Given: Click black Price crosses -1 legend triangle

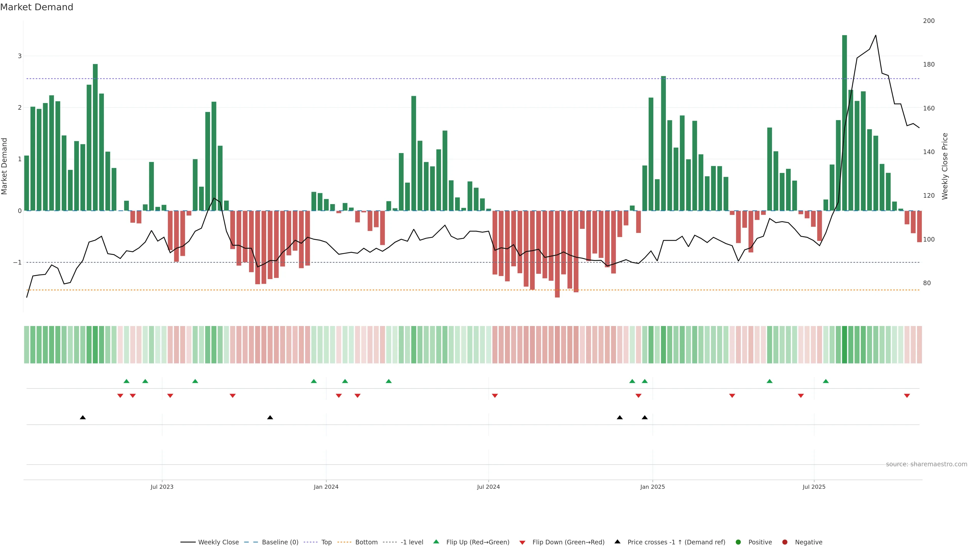Looking at the screenshot, I should (x=617, y=542).
